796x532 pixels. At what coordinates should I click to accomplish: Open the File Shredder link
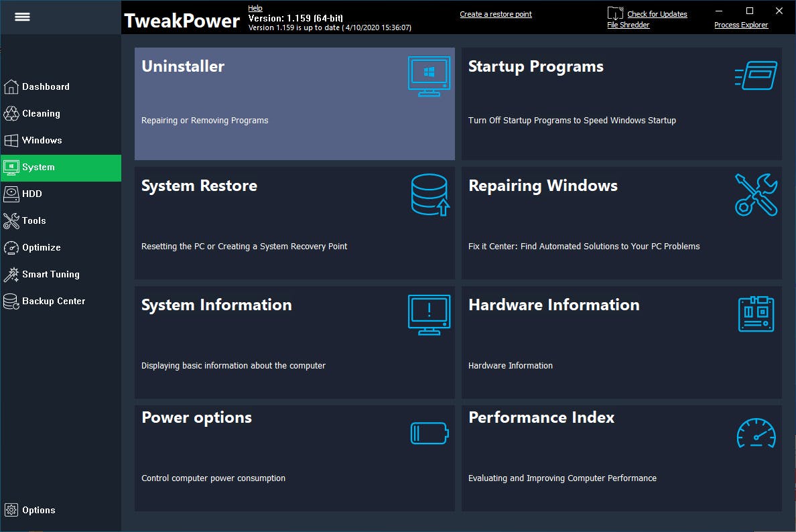[628, 25]
